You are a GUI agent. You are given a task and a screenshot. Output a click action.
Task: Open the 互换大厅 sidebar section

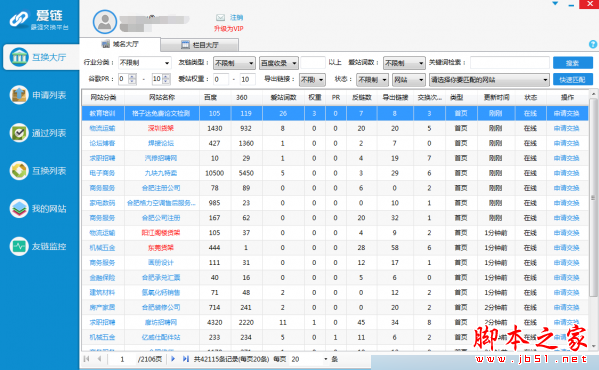point(41,57)
